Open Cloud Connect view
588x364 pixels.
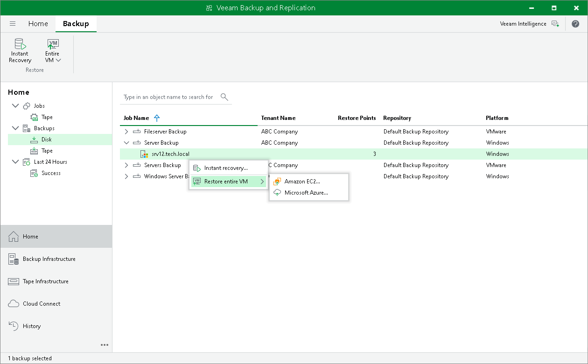coord(56,304)
